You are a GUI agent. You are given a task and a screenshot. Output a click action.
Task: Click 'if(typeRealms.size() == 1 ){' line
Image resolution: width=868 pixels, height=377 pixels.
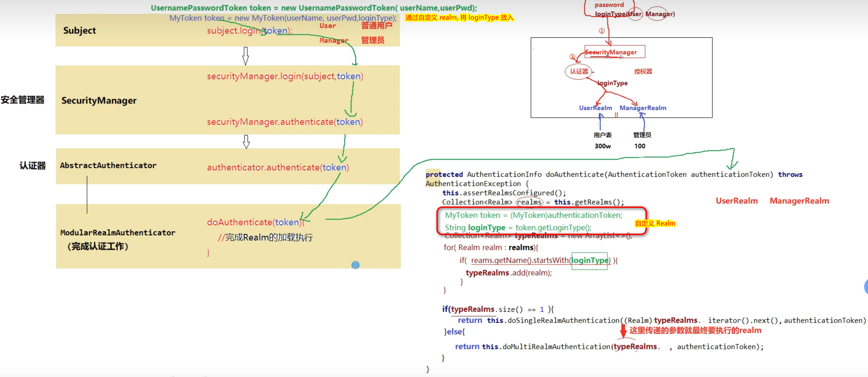pos(498,309)
